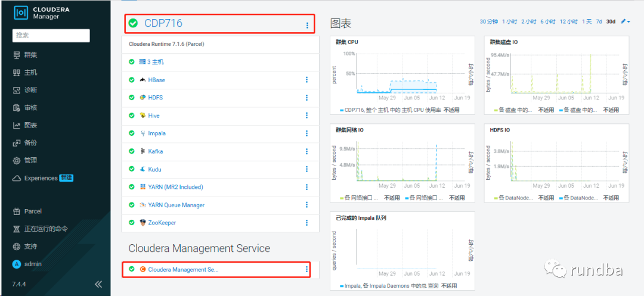This screenshot has height=296, width=644.
Task: Click the 备份 sidebar icon
Action: click(17, 143)
